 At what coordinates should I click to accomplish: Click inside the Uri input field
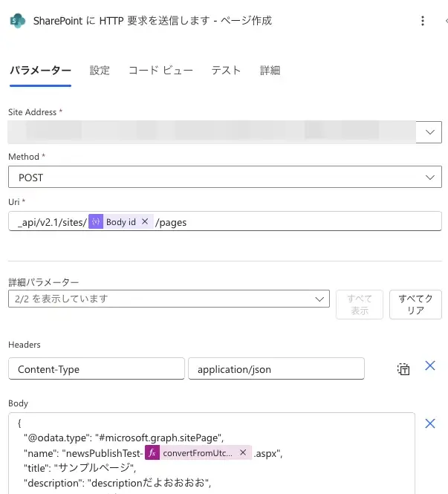pos(225,221)
